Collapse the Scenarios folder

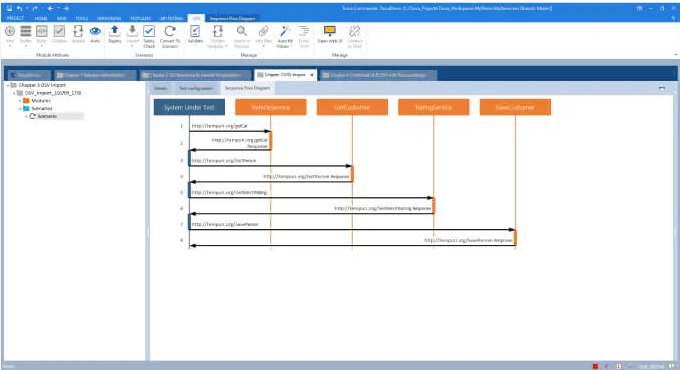tap(20, 109)
